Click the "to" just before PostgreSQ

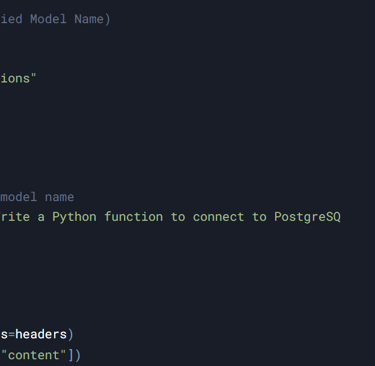(x=259, y=217)
